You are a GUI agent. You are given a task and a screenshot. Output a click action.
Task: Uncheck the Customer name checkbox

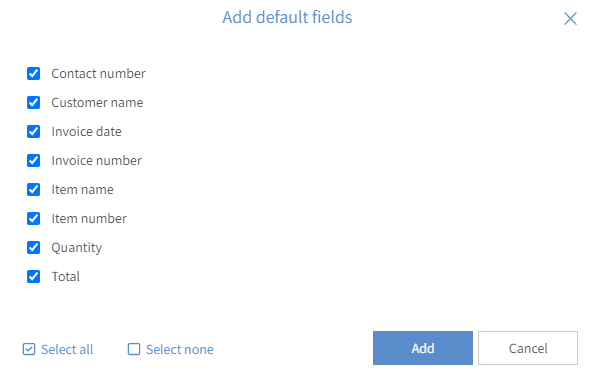click(34, 103)
